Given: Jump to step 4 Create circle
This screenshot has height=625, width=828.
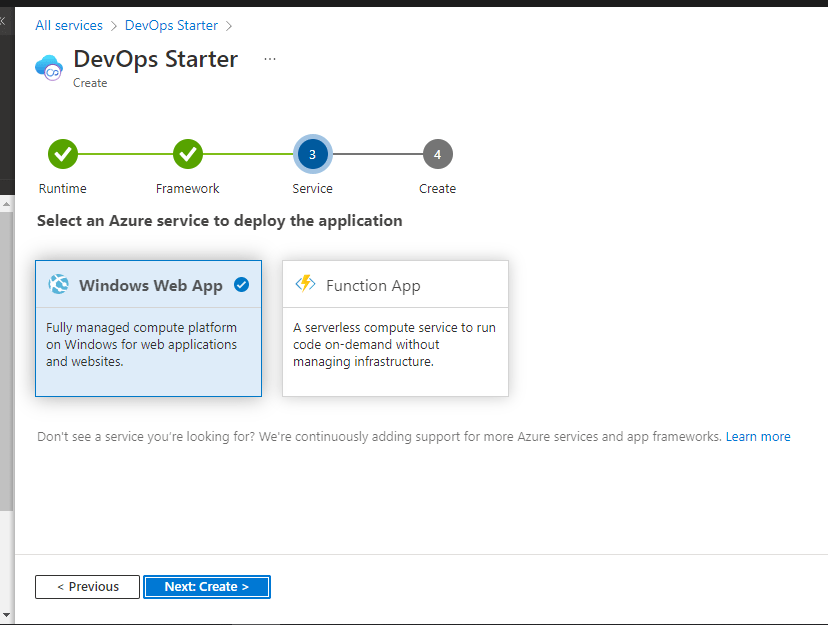Looking at the screenshot, I should 437,154.
